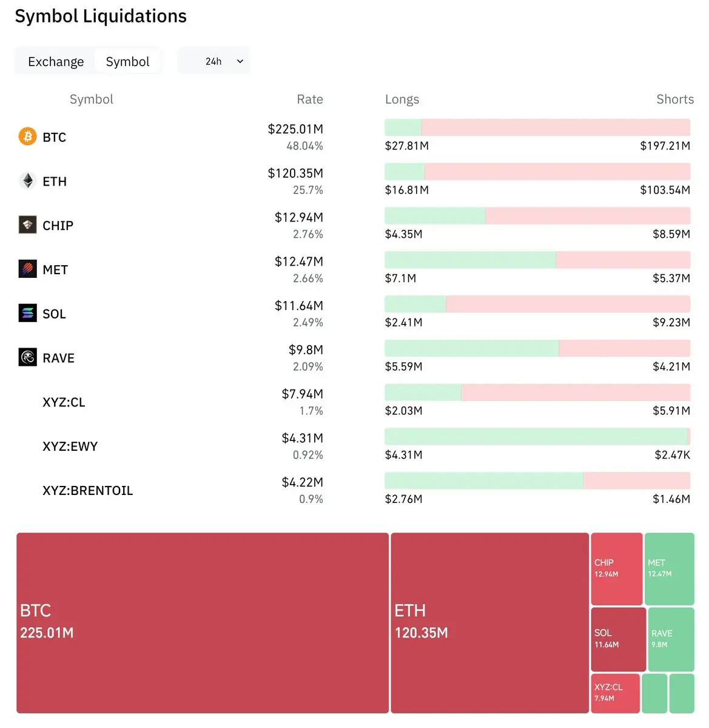
Task: Click the green MET treemap tile
Action: [669, 568]
